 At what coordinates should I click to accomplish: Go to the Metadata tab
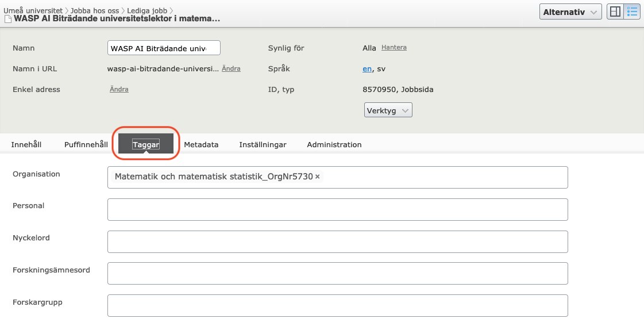(201, 145)
